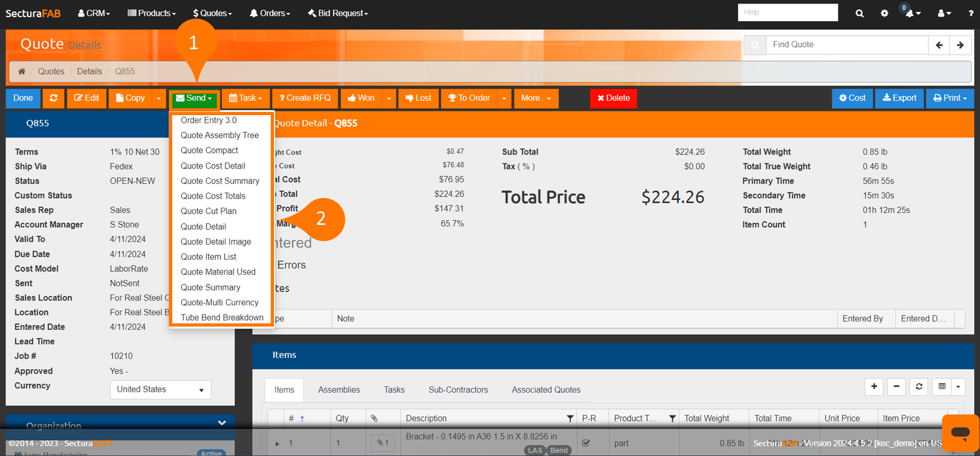Open the Currency United States dropdown
Viewport: 980px width, 456px height.
coord(160,390)
